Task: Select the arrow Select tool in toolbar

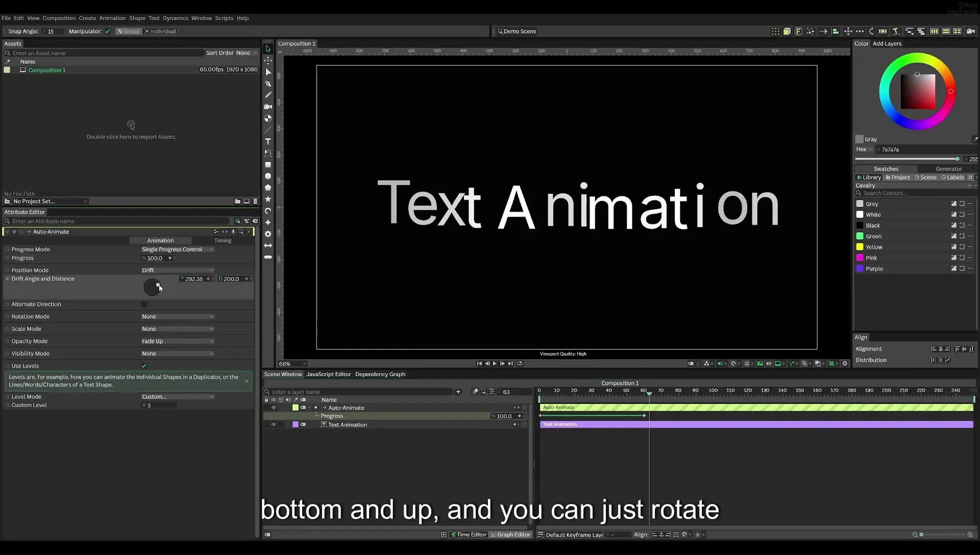Action: point(268,49)
